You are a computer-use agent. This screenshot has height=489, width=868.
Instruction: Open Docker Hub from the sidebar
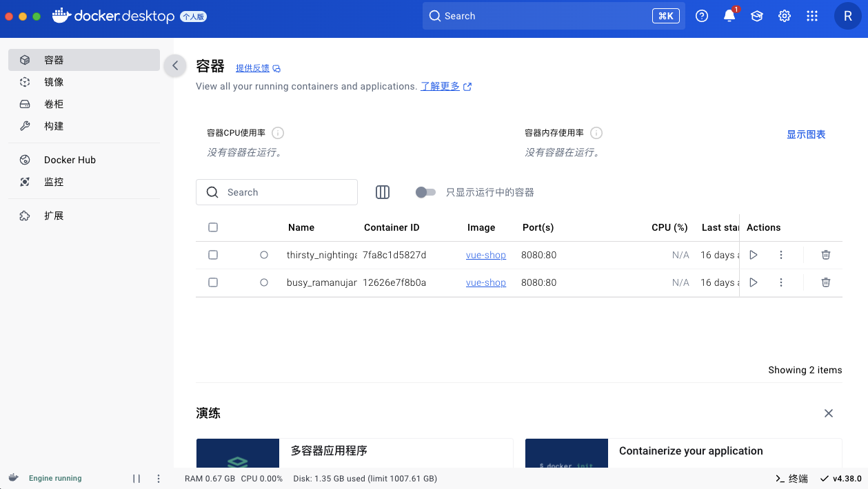pos(70,160)
